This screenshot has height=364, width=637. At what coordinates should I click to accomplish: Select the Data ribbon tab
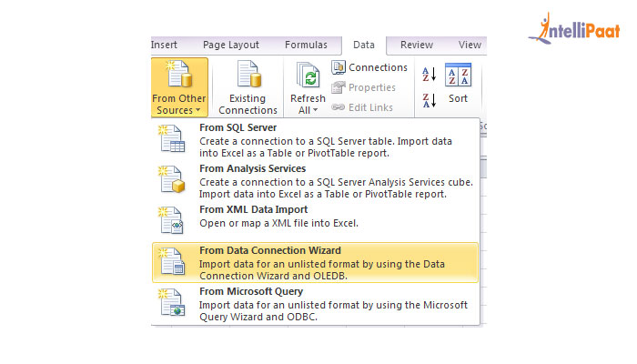[x=364, y=45]
